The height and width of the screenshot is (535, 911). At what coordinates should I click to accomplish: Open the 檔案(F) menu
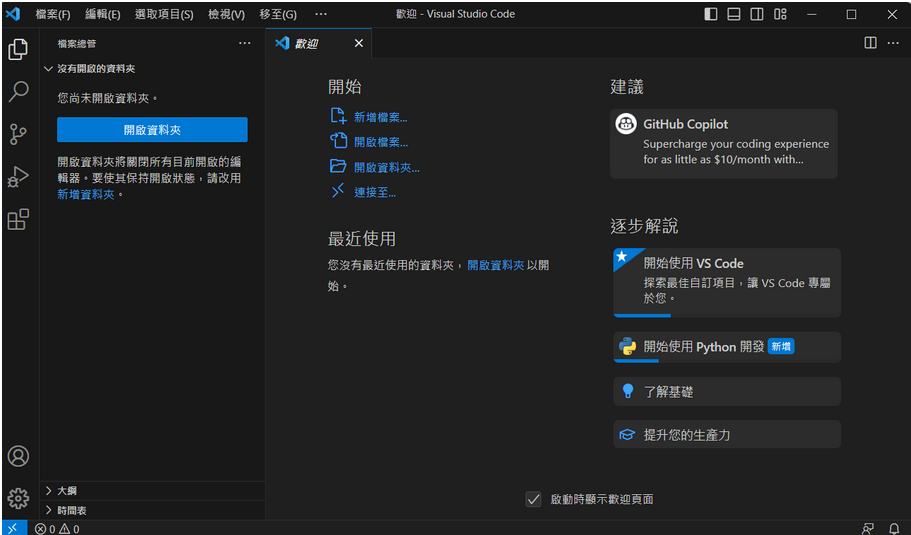[x=53, y=15]
